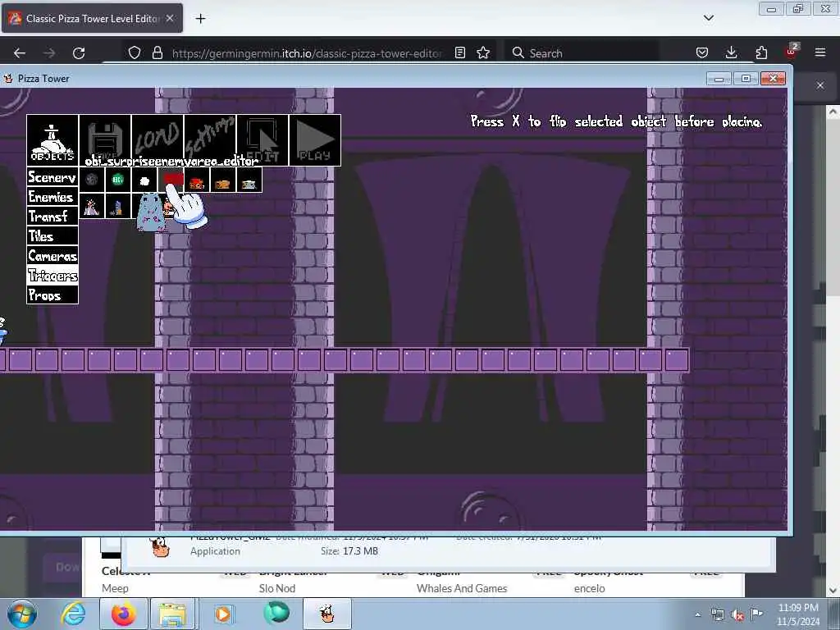Open the Slo Nod author link
This screenshot has height=630, width=840.
coord(277,588)
